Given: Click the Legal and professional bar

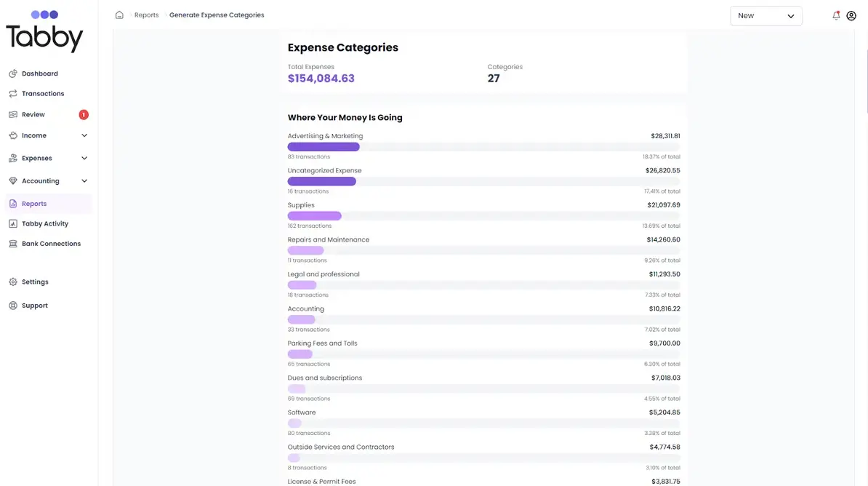Looking at the screenshot, I should (483, 285).
